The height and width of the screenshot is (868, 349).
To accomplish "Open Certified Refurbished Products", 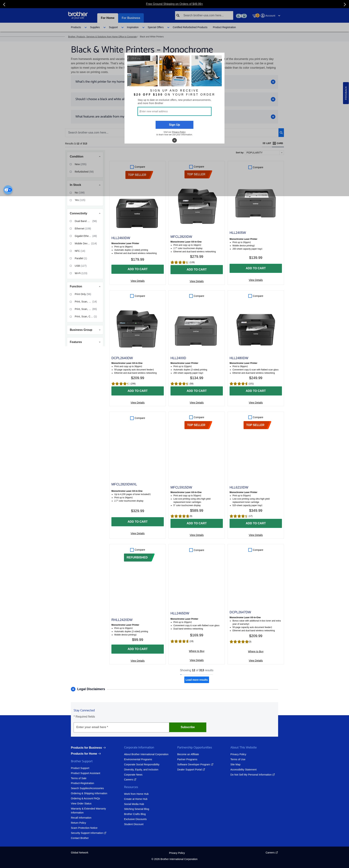I will 190,27.
